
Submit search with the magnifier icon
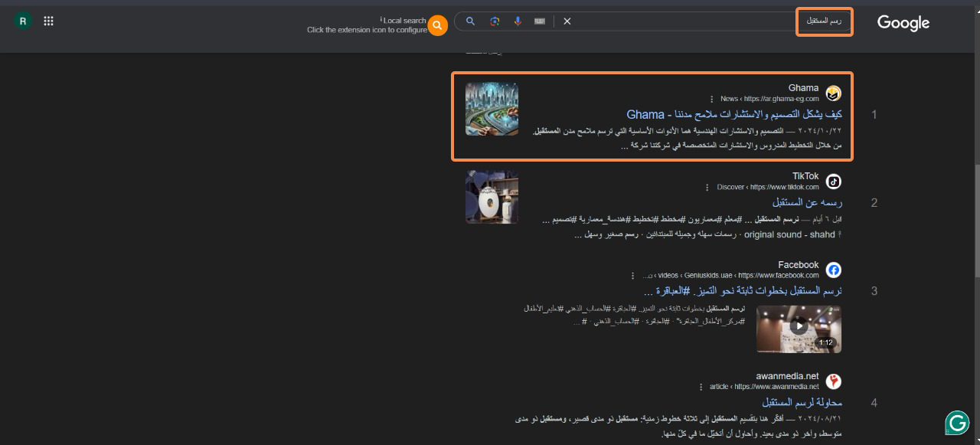pyautogui.click(x=471, y=21)
